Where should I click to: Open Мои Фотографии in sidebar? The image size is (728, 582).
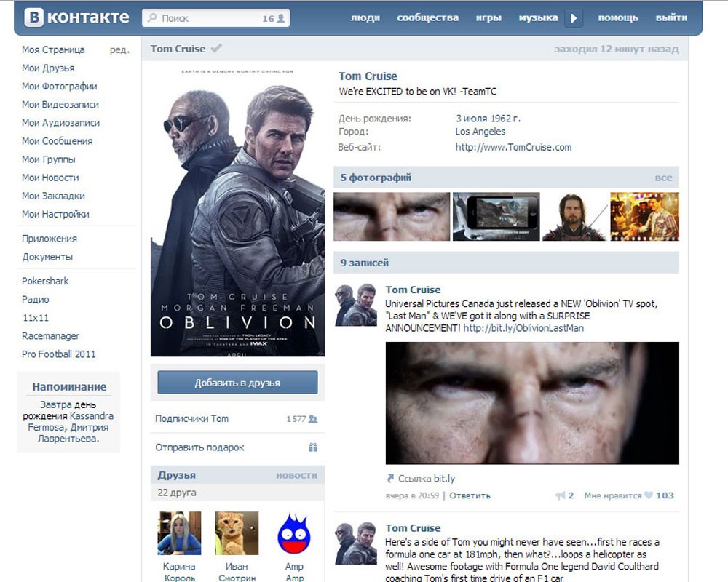(x=60, y=86)
